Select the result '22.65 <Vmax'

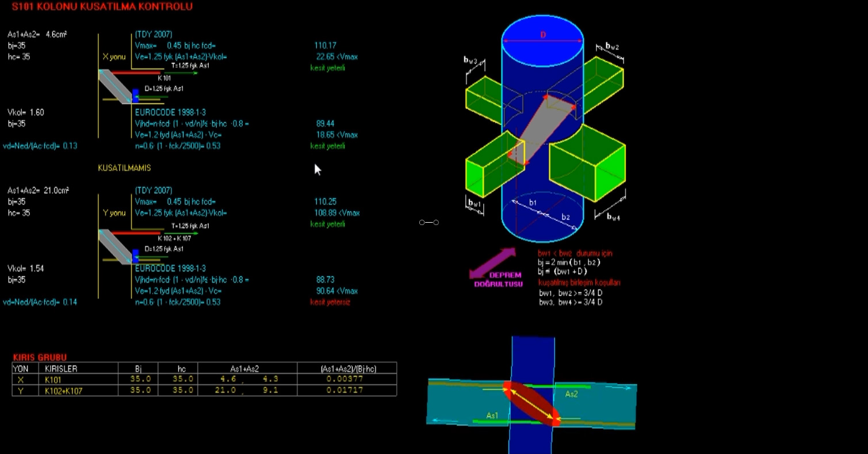click(x=337, y=57)
